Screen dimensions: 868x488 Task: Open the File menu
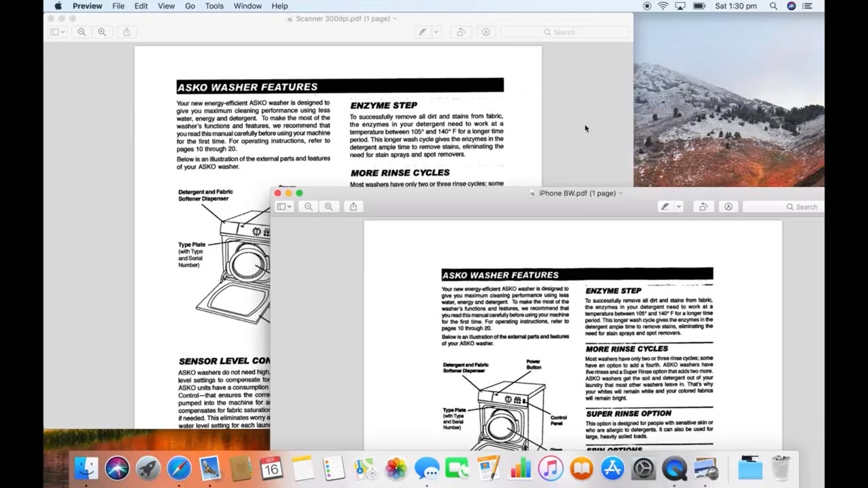(x=118, y=6)
